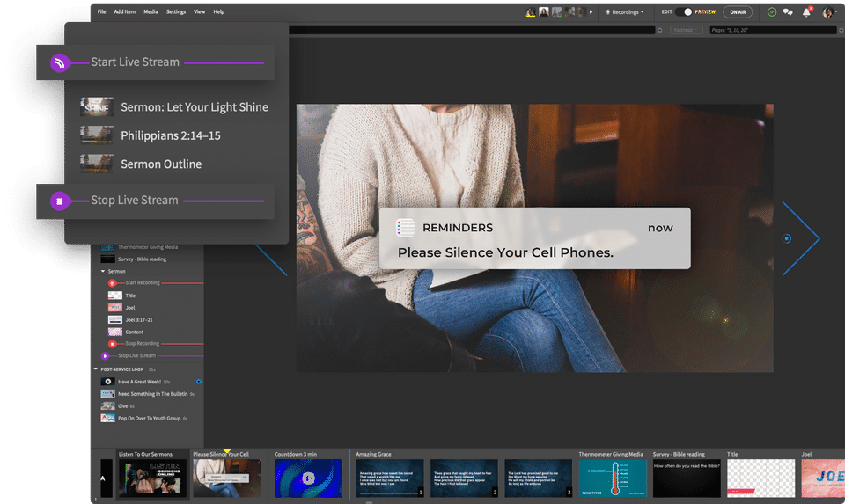This screenshot has height=504, width=845.
Task: Click the TO STAGE dropdown button
Action: pyautogui.click(x=686, y=30)
